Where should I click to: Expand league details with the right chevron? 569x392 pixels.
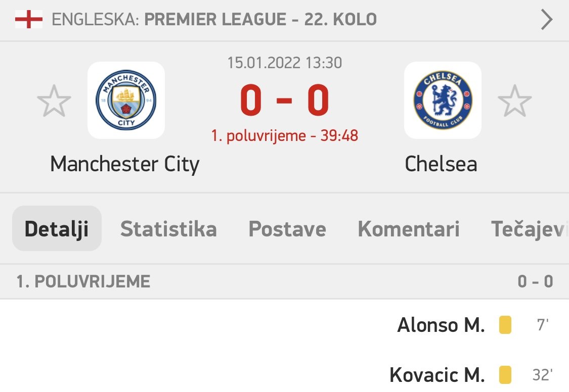pyautogui.click(x=546, y=20)
